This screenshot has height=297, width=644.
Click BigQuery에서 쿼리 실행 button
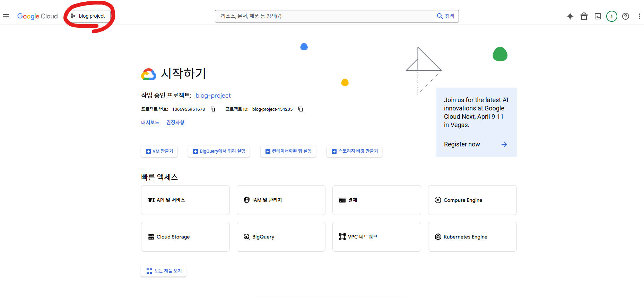click(219, 151)
